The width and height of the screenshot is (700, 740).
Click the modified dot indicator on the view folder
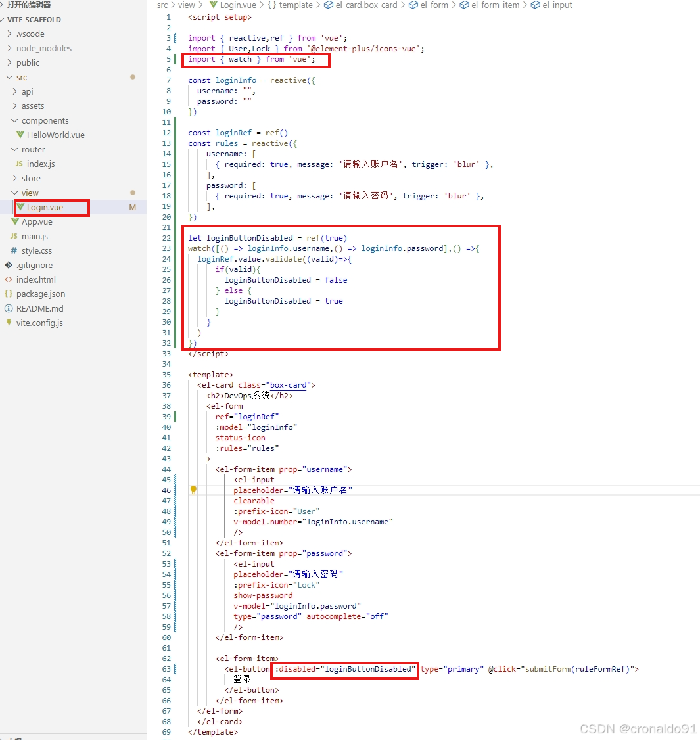(133, 193)
